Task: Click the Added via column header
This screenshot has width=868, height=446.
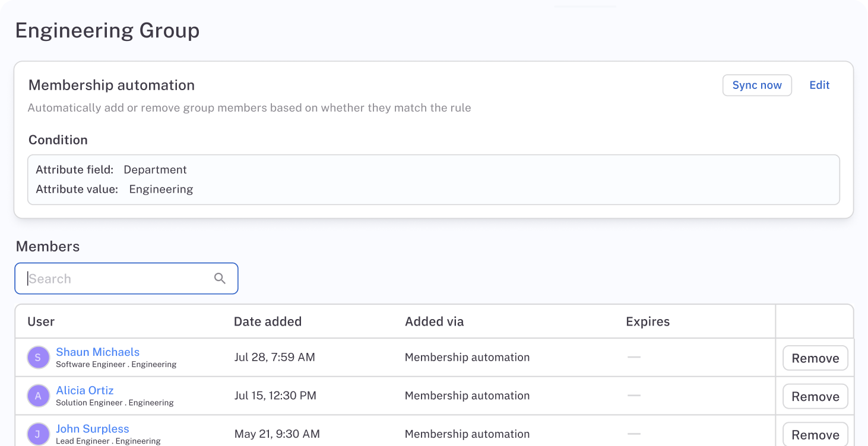Action: 434,321
